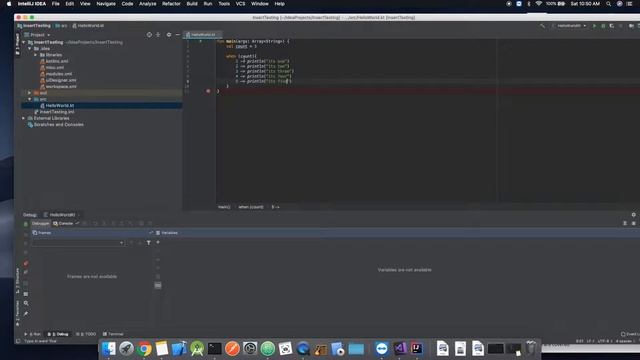This screenshot has width=640, height=360.
Task: Click InsertTesting in the navigation breadcrumb
Action: 36,26
